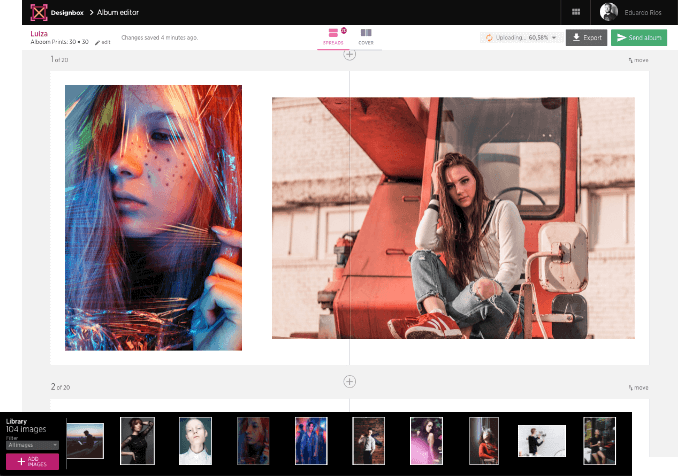This screenshot has width=678, height=476.
Task: Switch to the Cover tab
Action: (x=366, y=37)
